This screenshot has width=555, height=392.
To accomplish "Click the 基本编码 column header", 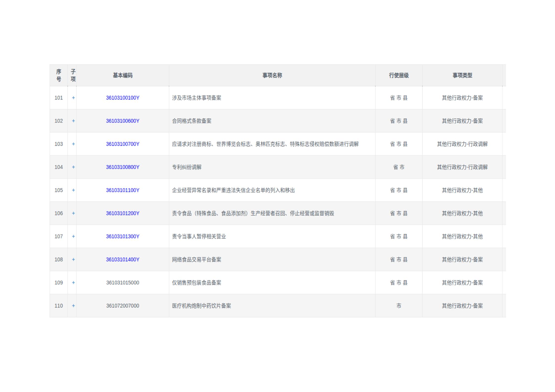I will coord(123,75).
